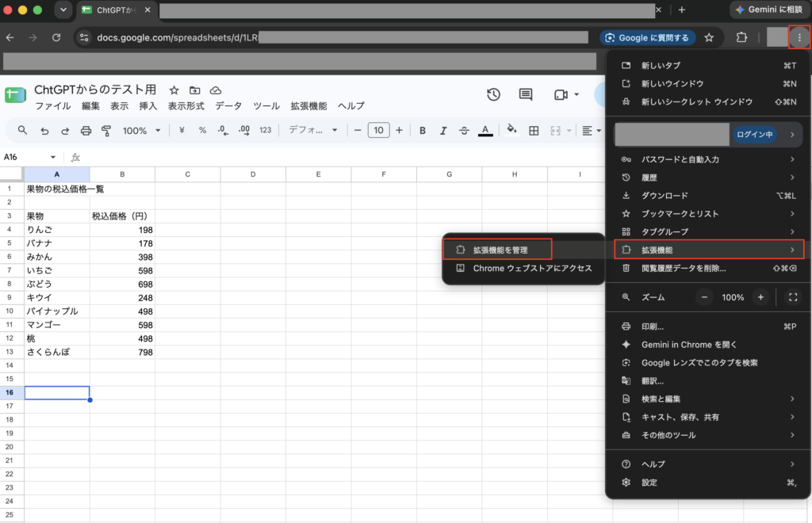Click Chrome three-dot menu button
The width and height of the screenshot is (812, 523).
pos(799,37)
